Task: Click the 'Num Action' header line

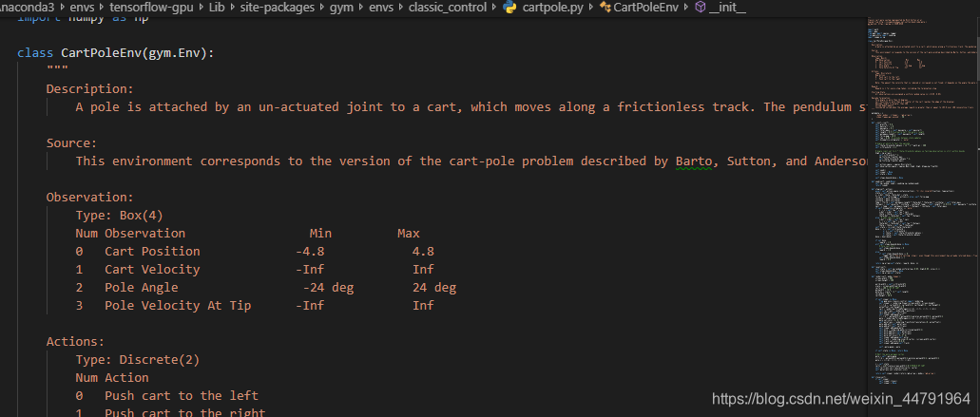Action: pos(112,378)
